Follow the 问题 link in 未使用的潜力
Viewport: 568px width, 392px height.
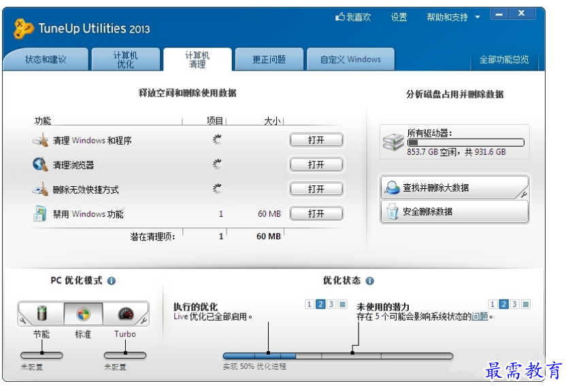click(480, 317)
